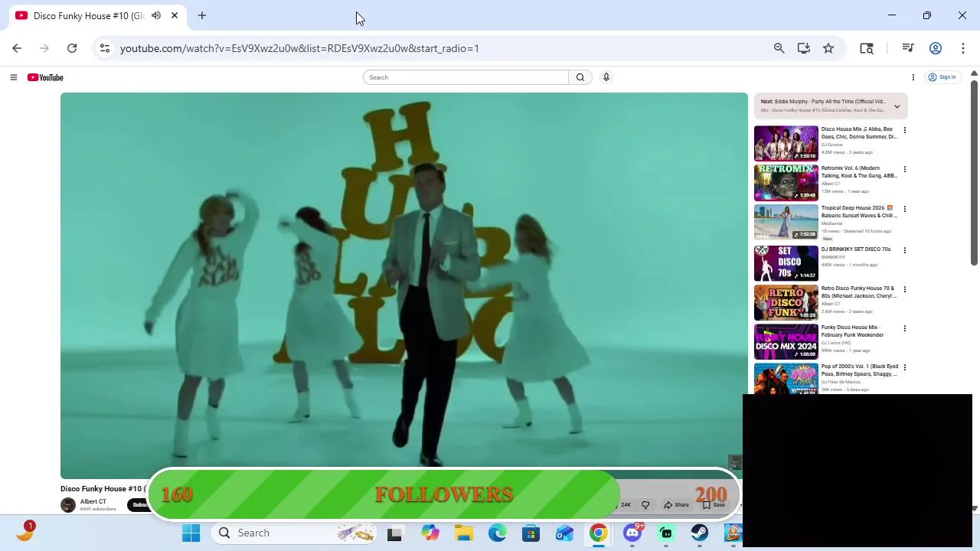Open the Chrome profile icon
Screen dimensions: 980x551
click(x=936, y=48)
